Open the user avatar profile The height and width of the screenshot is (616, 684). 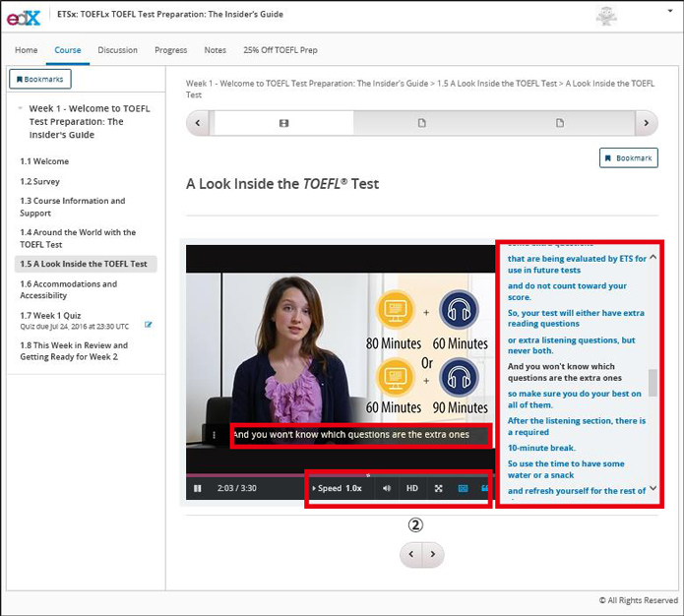pyautogui.click(x=606, y=16)
